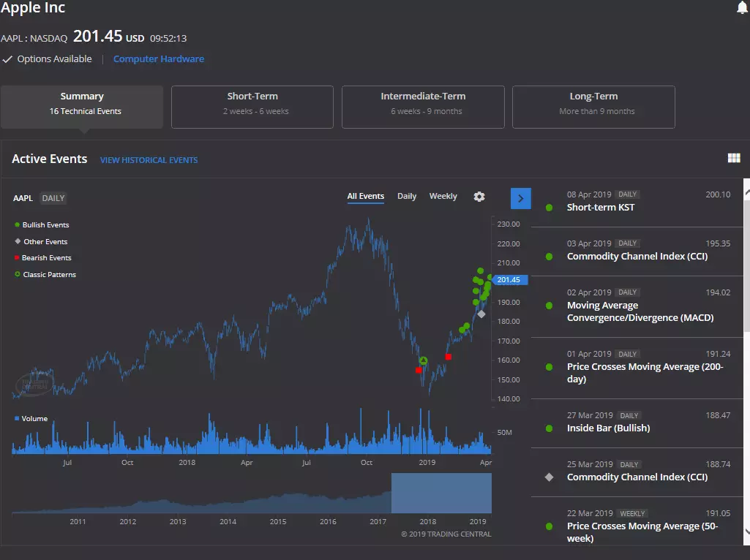Open chart settings gear icon

pyautogui.click(x=479, y=197)
